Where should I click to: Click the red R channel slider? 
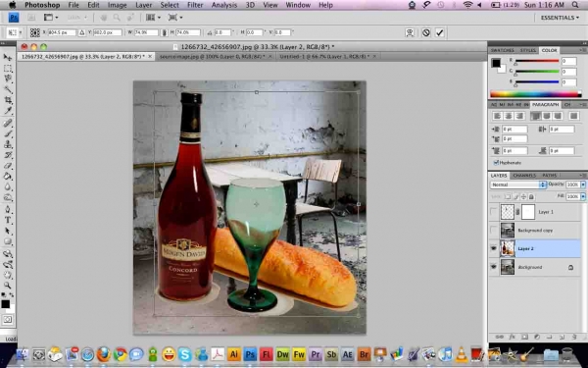[537, 61]
